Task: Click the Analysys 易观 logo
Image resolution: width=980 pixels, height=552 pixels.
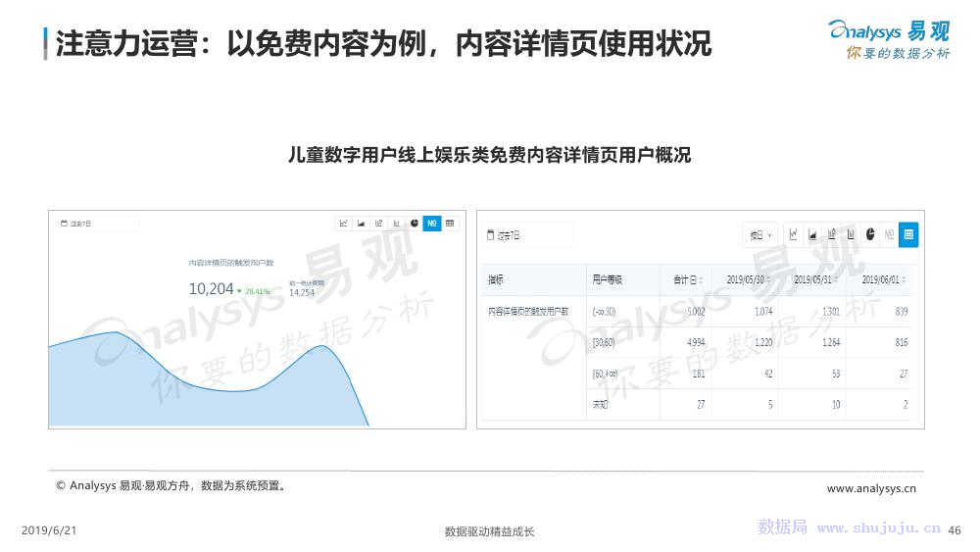Action: 890,39
